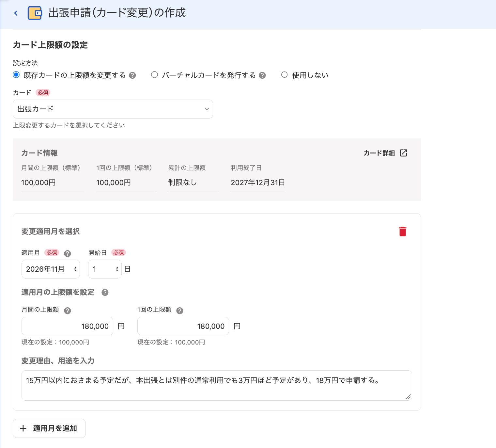This screenshot has width=496, height=448.
Task: Click the wallet icon beside the page title
Action: pos(35,13)
